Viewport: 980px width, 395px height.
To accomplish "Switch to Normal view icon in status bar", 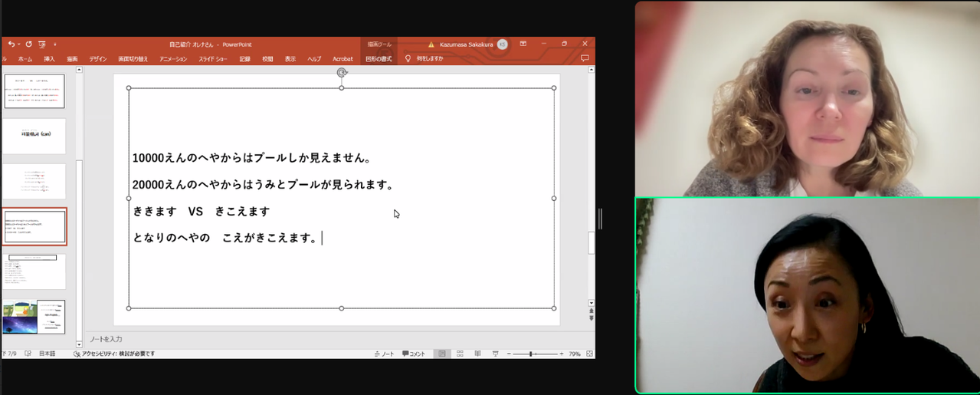I will pos(442,354).
